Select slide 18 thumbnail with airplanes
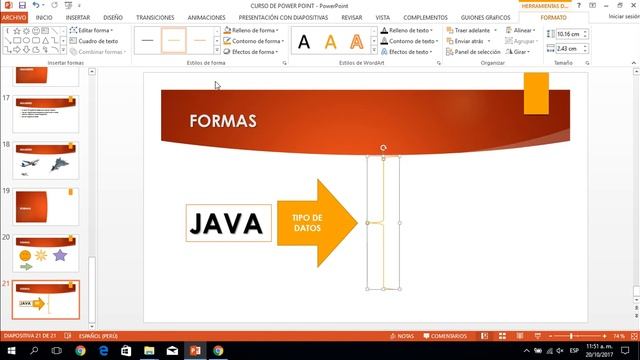Viewport: 640px width, 360px height. tap(46, 160)
